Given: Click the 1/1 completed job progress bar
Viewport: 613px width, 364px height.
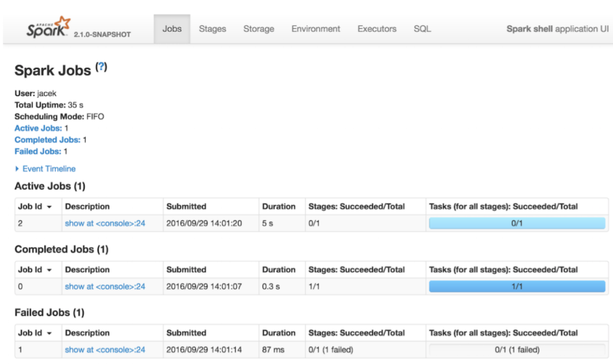Looking at the screenshot, I should click(517, 286).
